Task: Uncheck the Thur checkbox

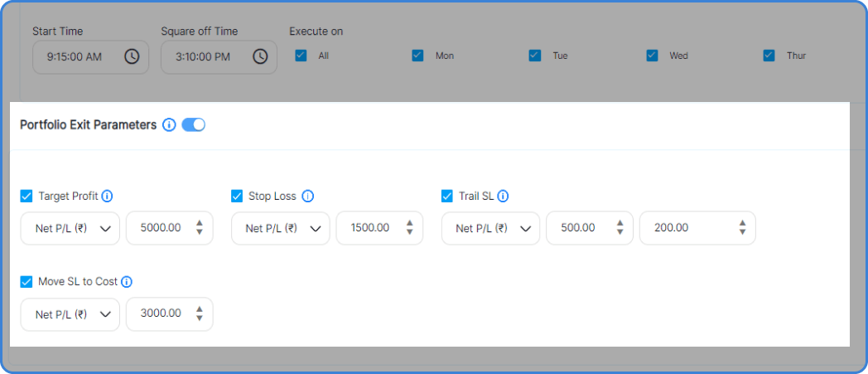Action: 769,56
